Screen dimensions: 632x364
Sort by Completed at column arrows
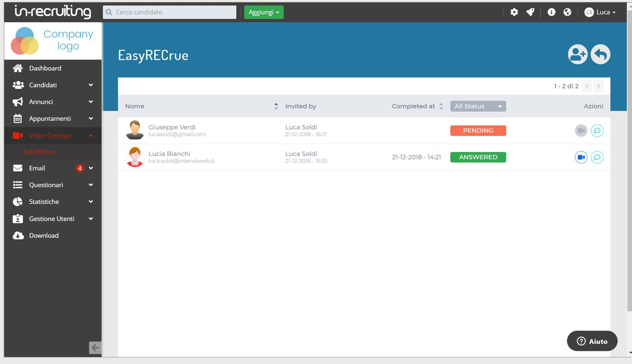[441, 106]
